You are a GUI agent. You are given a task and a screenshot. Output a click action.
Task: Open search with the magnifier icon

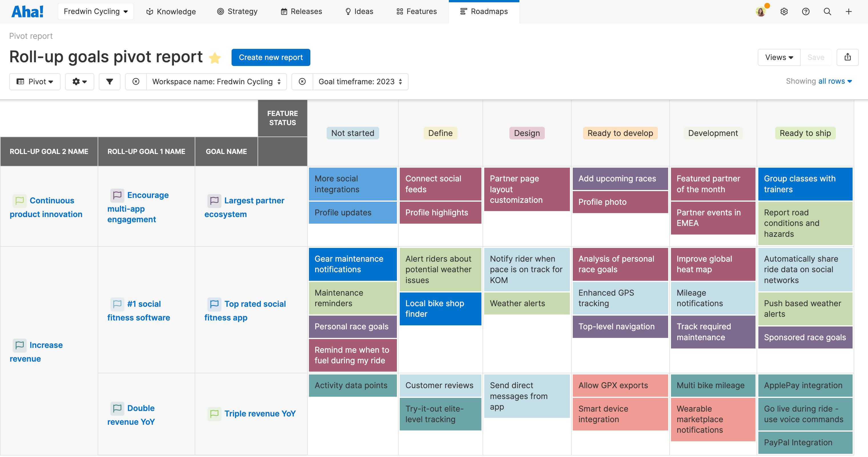click(827, 11)
